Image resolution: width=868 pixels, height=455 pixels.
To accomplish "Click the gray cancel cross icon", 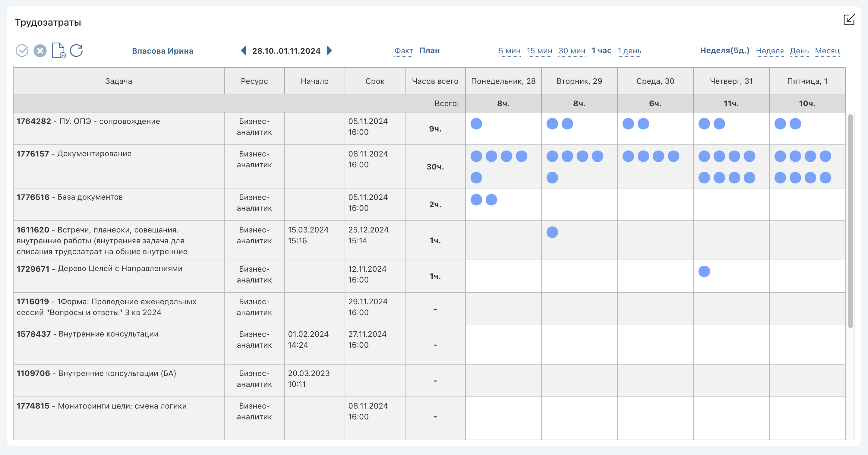I will pyautogui.click(x=40, y=51).
